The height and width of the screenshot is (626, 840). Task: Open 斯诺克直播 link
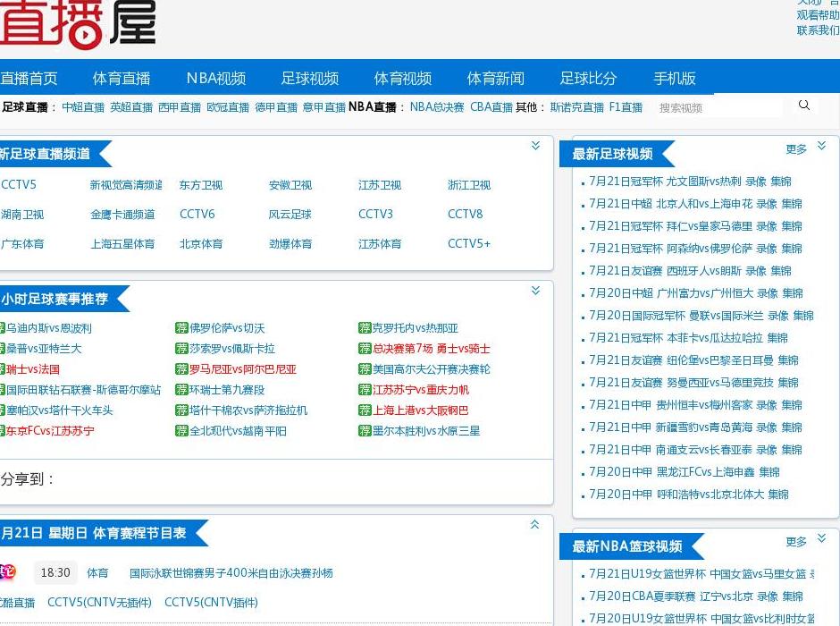(x=577, y=107)
